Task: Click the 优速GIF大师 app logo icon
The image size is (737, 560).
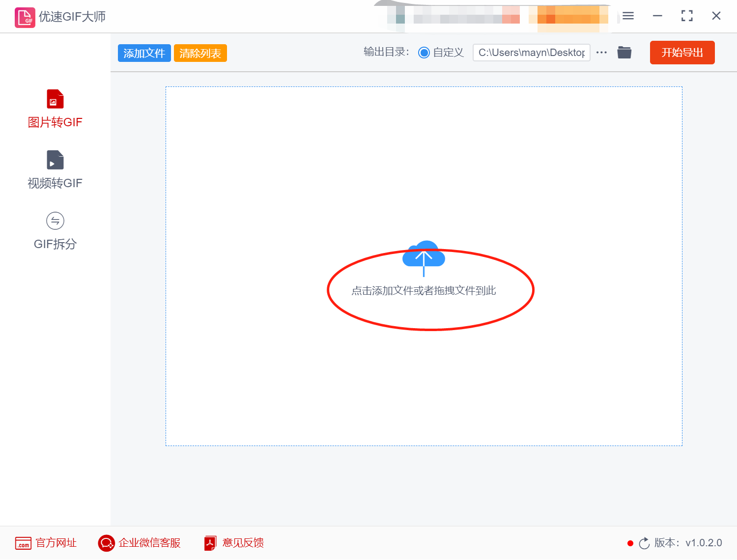Action: [25, 17]
